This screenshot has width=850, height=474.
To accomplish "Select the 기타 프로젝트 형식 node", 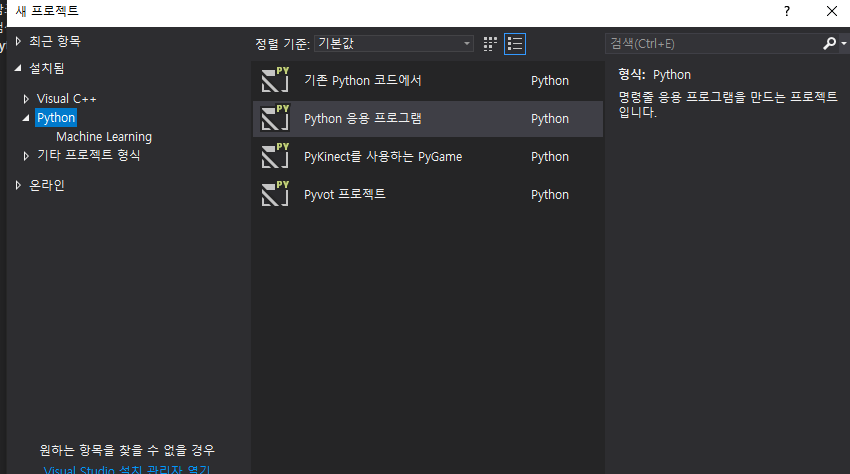I will 89,155.
